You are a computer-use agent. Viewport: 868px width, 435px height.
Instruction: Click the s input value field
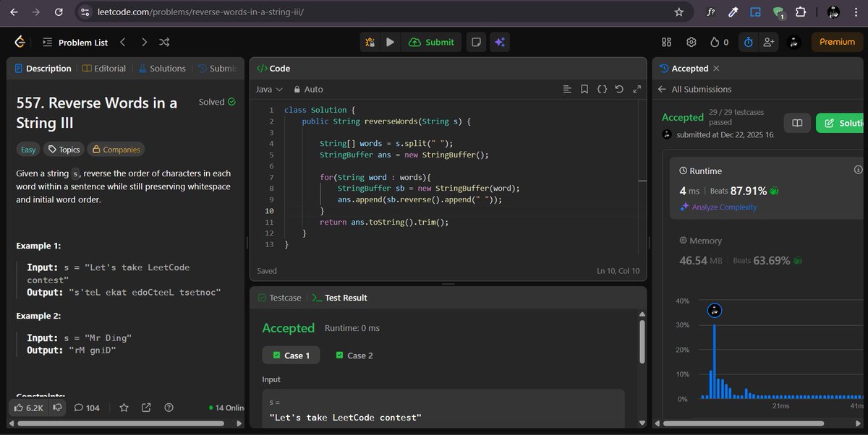(x=443, y=417)
